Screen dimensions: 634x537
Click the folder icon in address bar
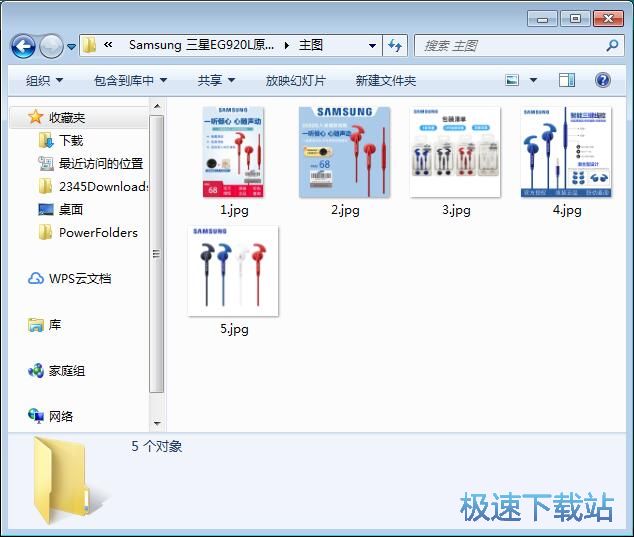89,45
